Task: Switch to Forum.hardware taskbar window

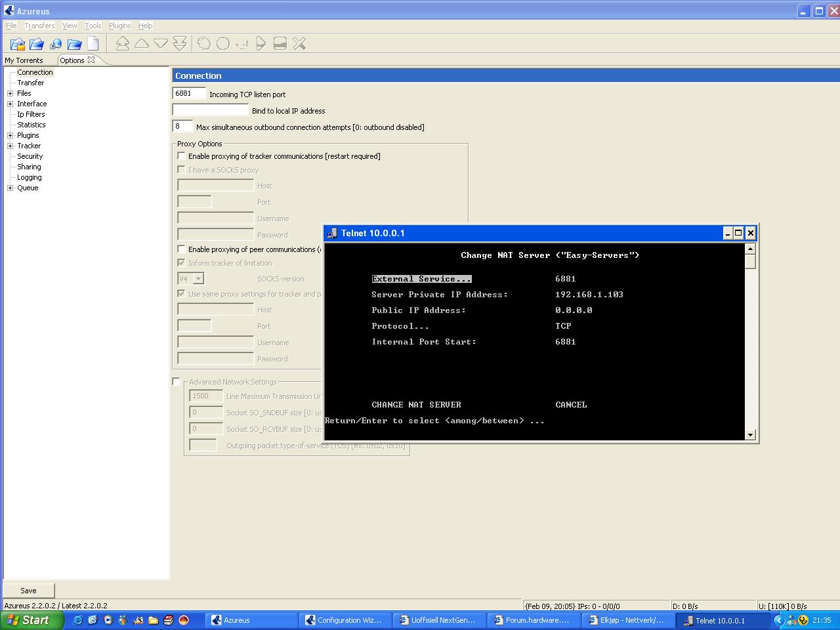Action: pyautogui.click(x=534, y=620)
